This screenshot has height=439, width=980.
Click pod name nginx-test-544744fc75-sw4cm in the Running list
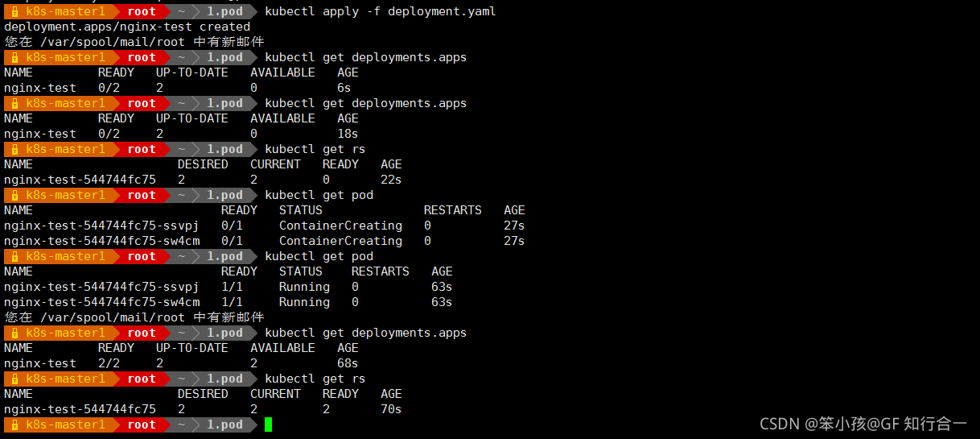[101, 302]
